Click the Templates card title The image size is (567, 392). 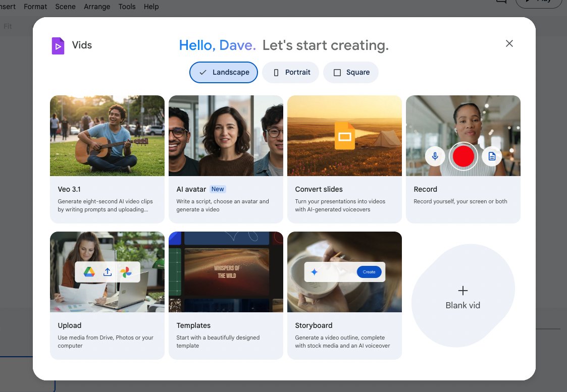pyautogui.click(x=193, y=325)
